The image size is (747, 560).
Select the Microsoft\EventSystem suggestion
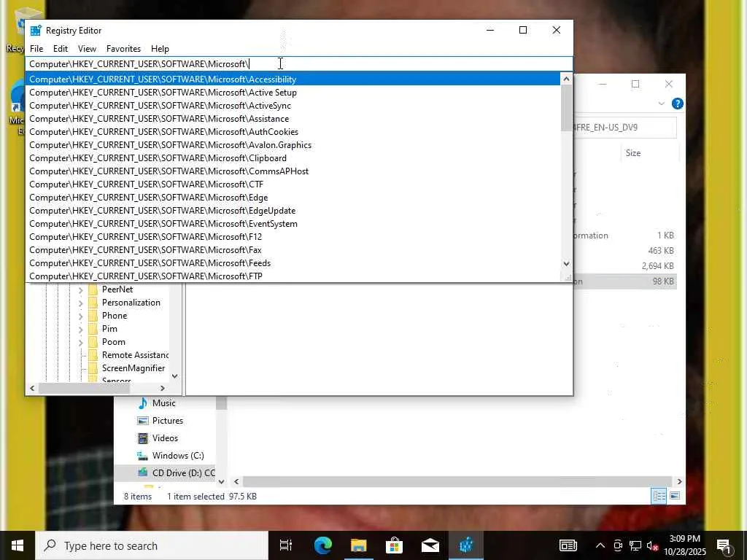point(293,224)
